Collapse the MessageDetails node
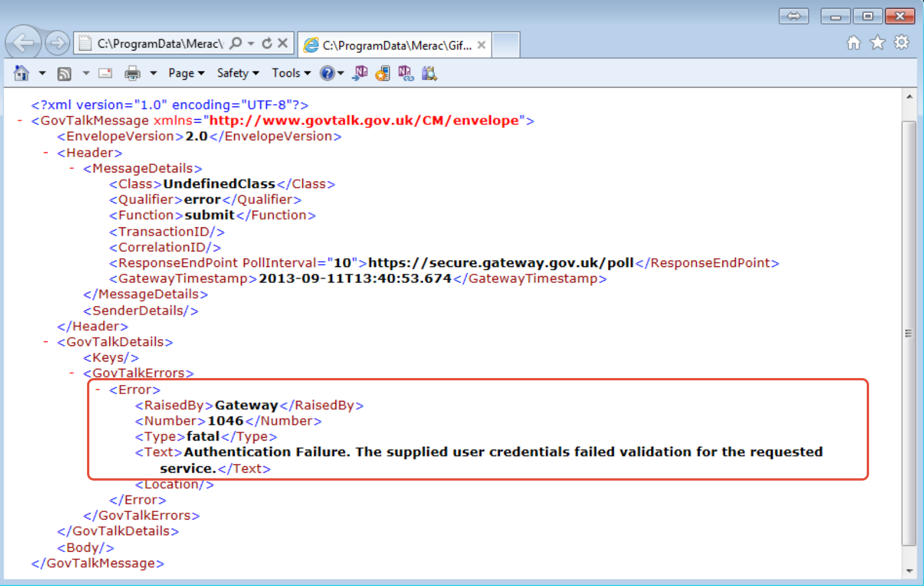 72,168
